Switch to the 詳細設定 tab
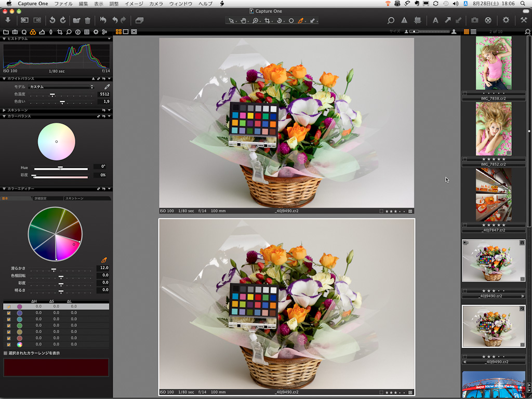 tap(41, 198)
